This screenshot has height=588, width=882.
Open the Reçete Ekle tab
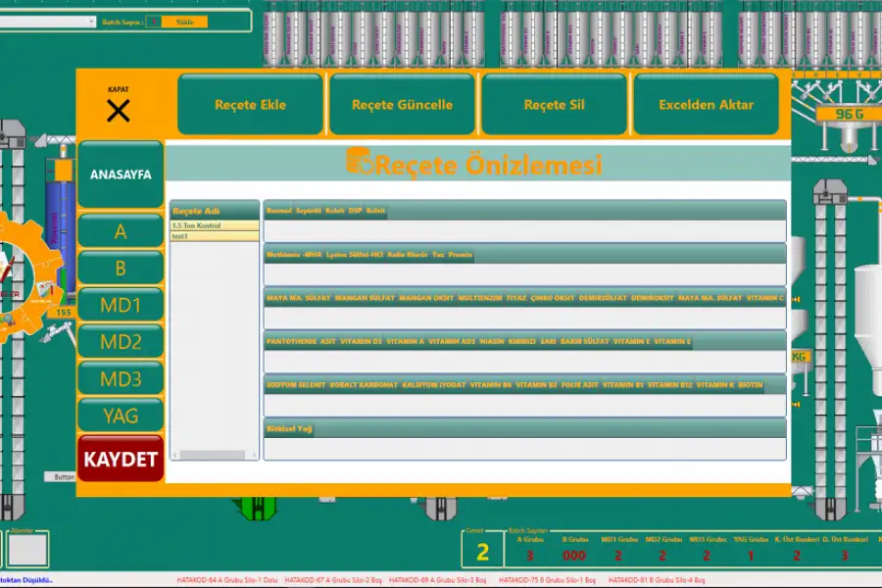click(250, 105)
